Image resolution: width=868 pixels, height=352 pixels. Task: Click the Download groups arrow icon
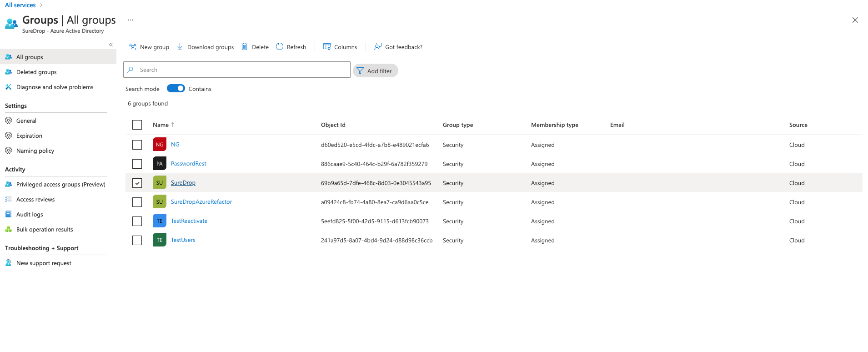180,47
